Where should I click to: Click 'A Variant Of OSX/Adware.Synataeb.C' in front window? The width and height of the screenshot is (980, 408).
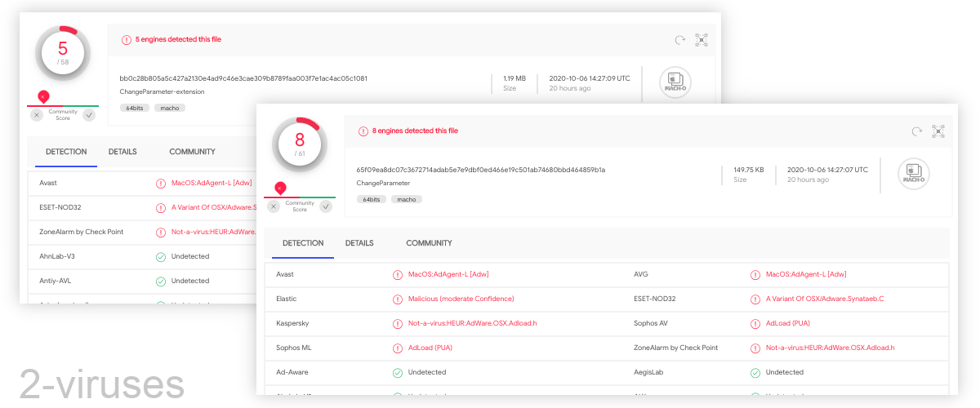coord(825,299)
